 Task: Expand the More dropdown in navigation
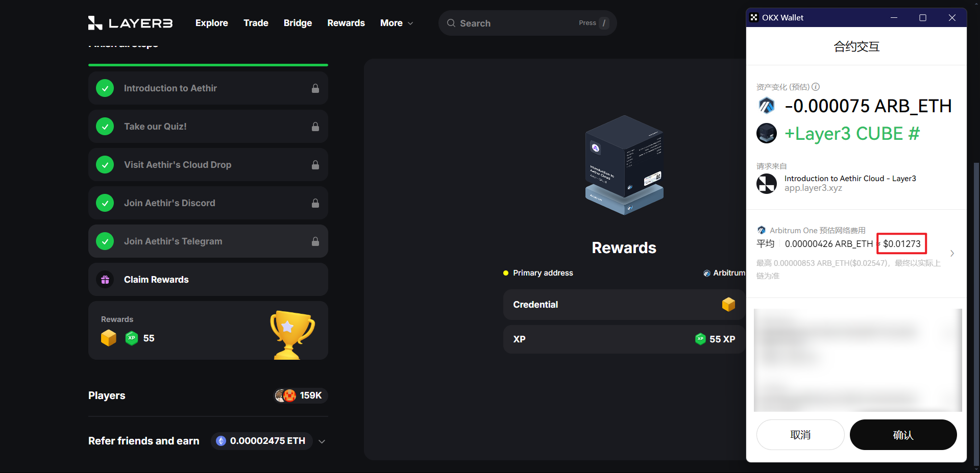397,23
